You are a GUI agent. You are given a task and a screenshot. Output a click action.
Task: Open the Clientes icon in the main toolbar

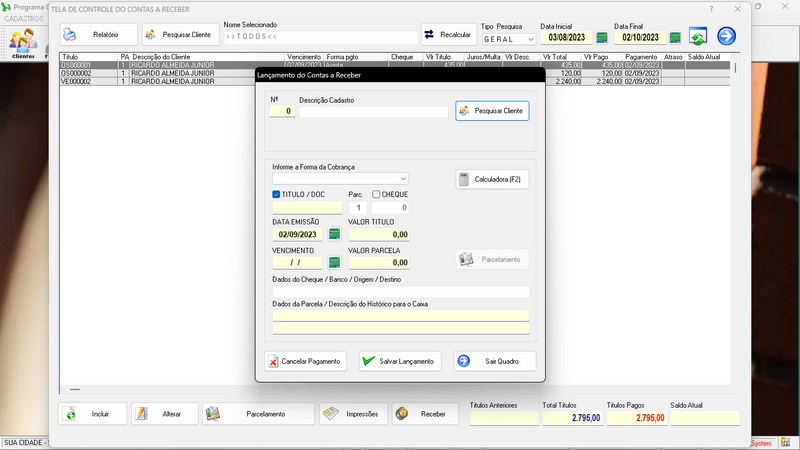22,42
